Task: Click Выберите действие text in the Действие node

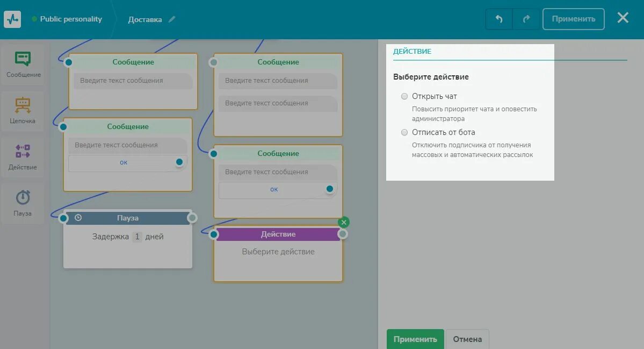Action: 278,252
